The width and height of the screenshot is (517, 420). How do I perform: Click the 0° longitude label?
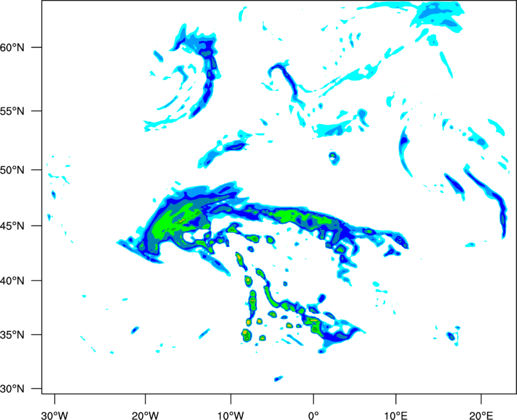click(313, 415)
